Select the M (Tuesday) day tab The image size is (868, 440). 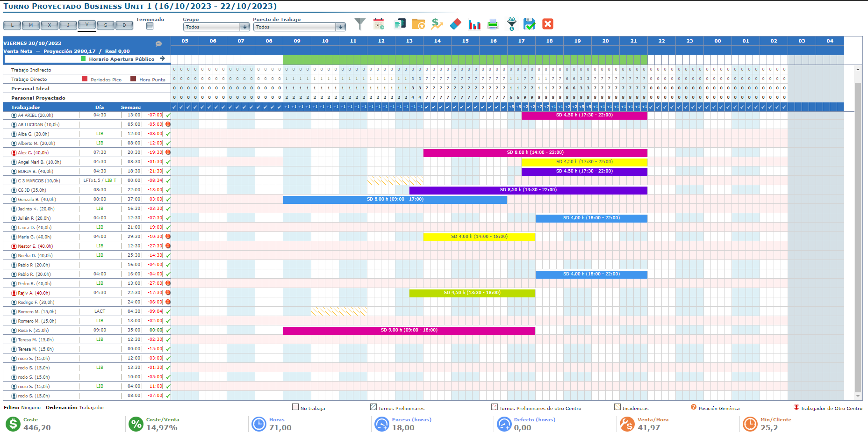(x=31, y=25)
